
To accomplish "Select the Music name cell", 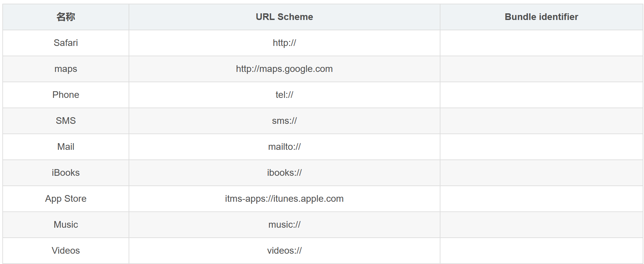I will [x=66, y=225].
